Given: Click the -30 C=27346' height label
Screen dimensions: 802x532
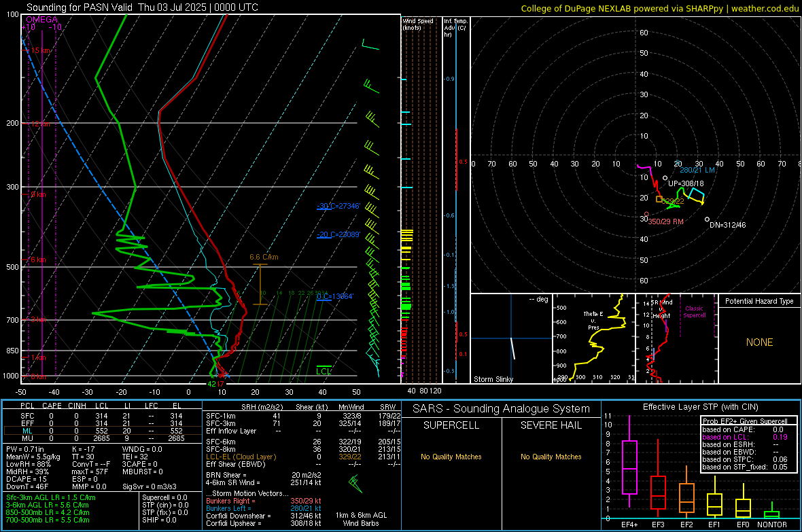Looking at the screenshot, I should (338, 206).
